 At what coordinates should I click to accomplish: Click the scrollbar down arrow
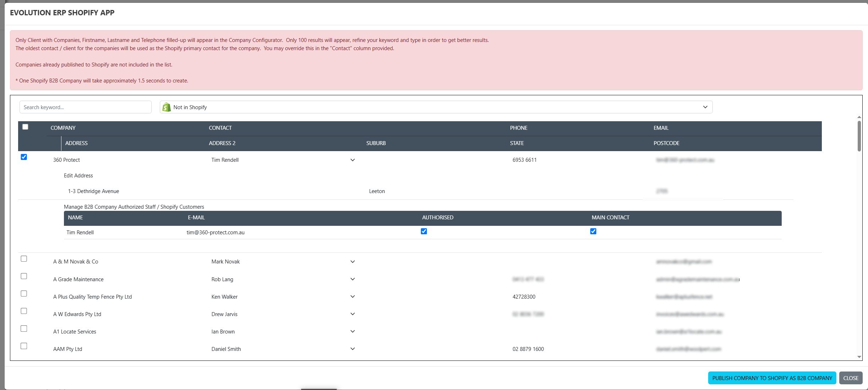click(859, 357)
